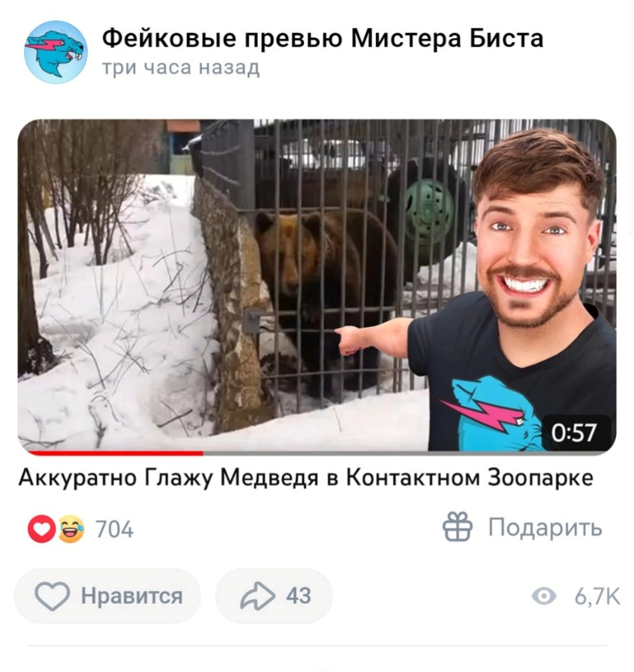634x672 pixels.
Task: Click the "три часа назад" post timestamp
Action: coord(181,68)
